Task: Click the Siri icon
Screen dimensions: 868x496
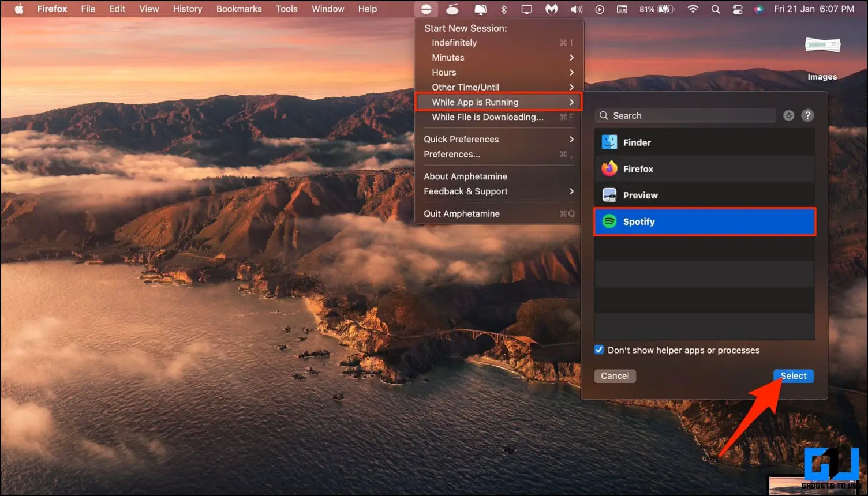Action: pos(758,9)
